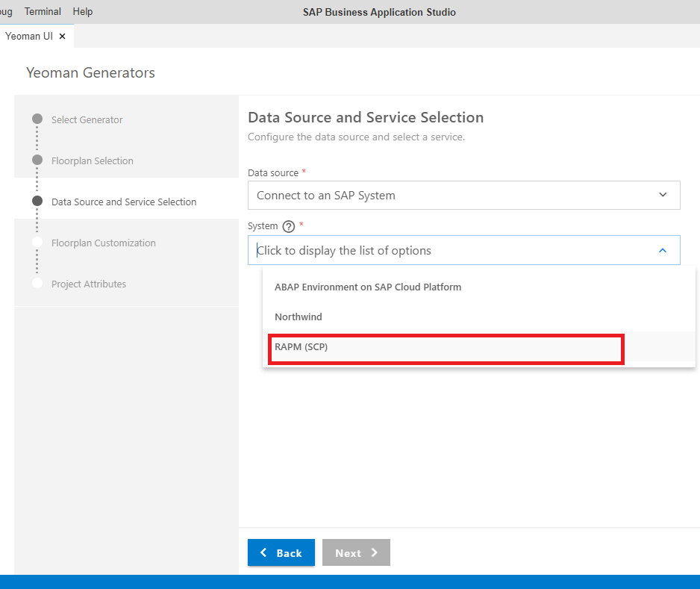Screen dimensions: 700x589
Task: Open the Connect to an SAP System combo box
Action: (463, 194)
